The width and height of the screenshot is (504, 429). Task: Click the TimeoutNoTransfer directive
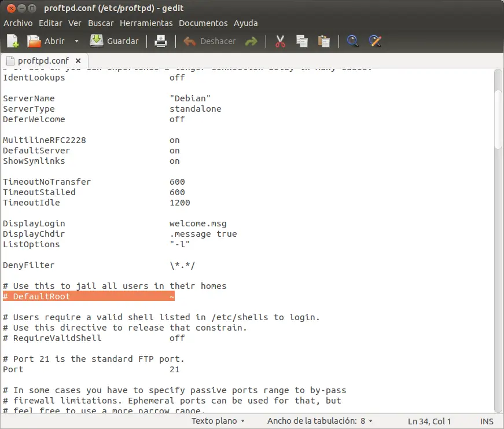[x=47, y=182]
